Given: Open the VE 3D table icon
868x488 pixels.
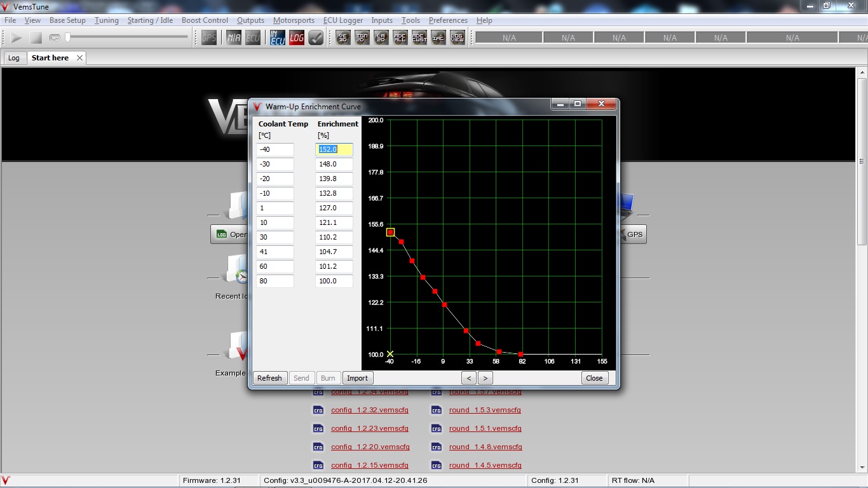Looking at the screenshot, I should (343, 37).
